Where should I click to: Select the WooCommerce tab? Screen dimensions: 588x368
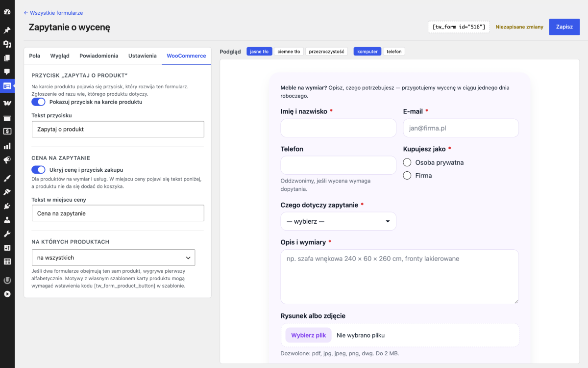(x=186, y=56)
